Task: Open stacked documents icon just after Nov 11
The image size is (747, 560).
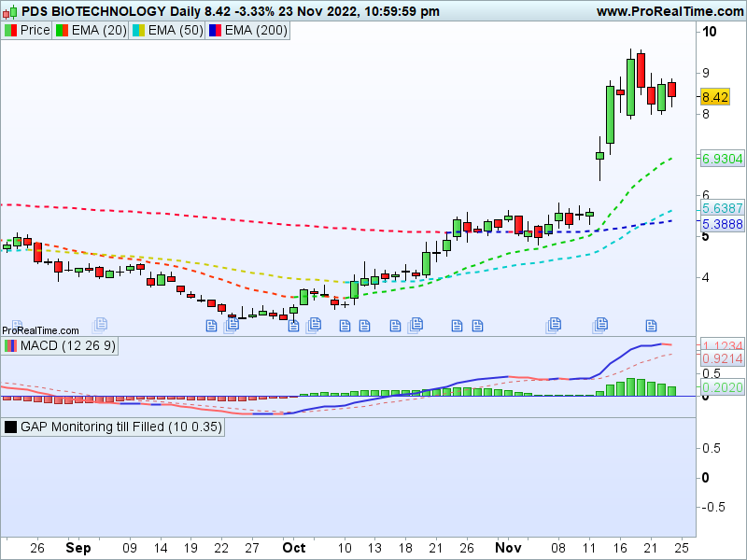Action: [x=599, y=325]
